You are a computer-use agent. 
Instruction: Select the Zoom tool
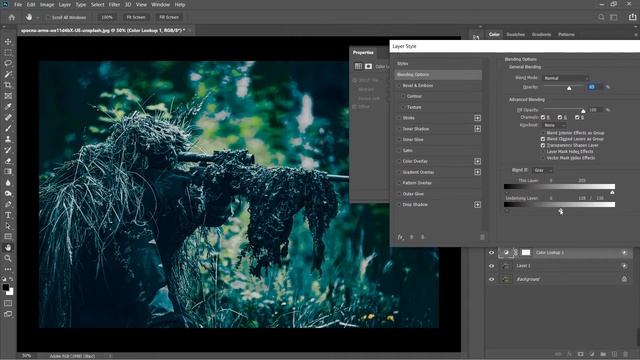point(8,258)
